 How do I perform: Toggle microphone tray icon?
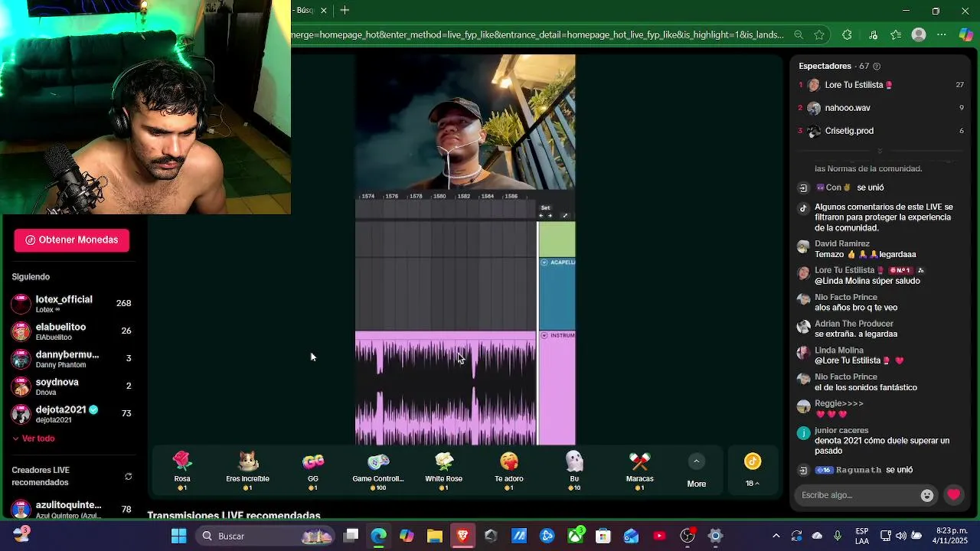click(838, 536)
